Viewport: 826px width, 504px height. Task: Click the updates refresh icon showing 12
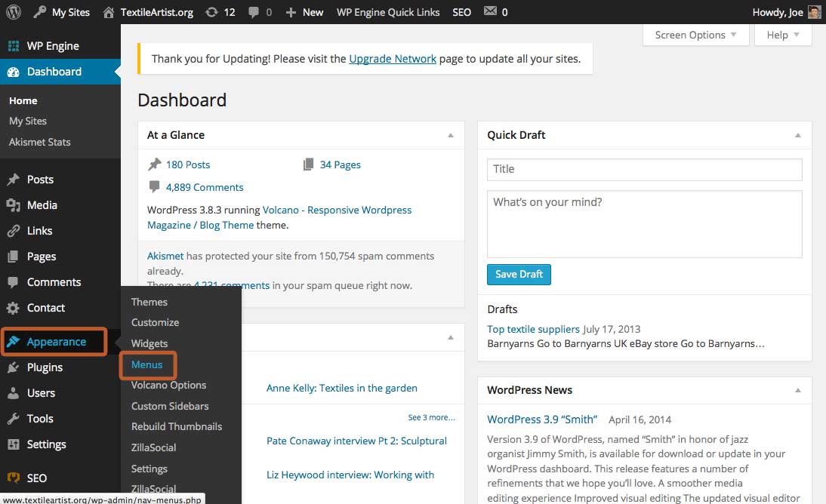click(211, 12)
